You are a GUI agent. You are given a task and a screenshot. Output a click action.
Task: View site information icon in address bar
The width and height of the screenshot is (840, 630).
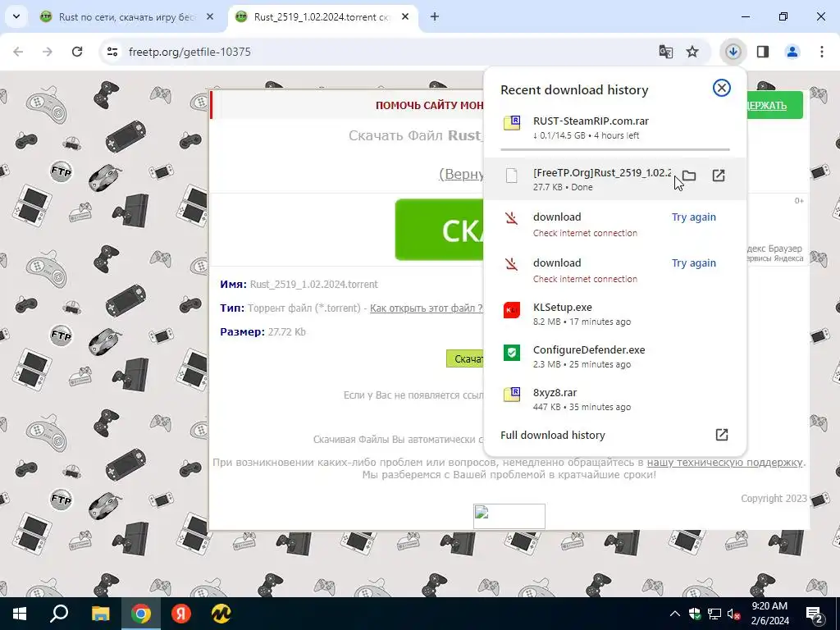pos(112,52)
